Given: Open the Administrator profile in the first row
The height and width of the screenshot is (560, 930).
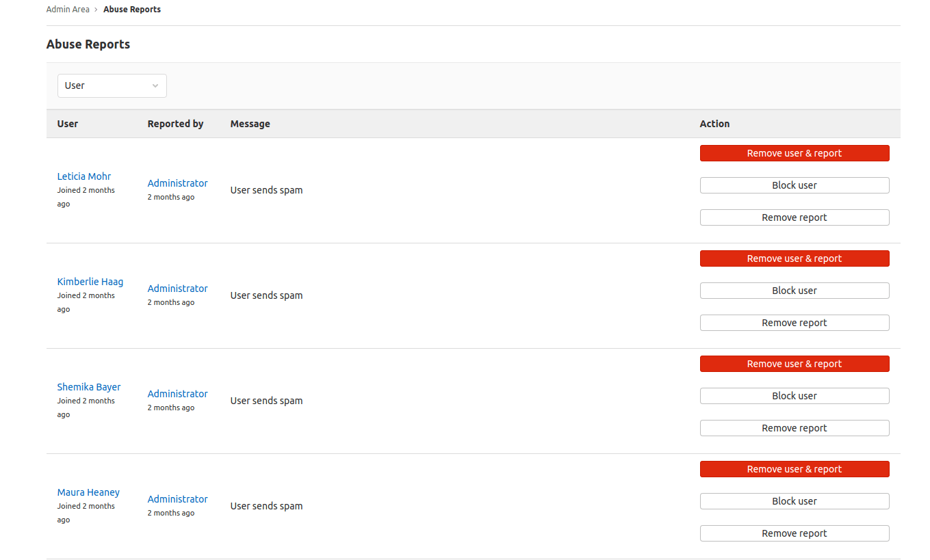Looking at the screenshot, I should click(x=177, y=183).
